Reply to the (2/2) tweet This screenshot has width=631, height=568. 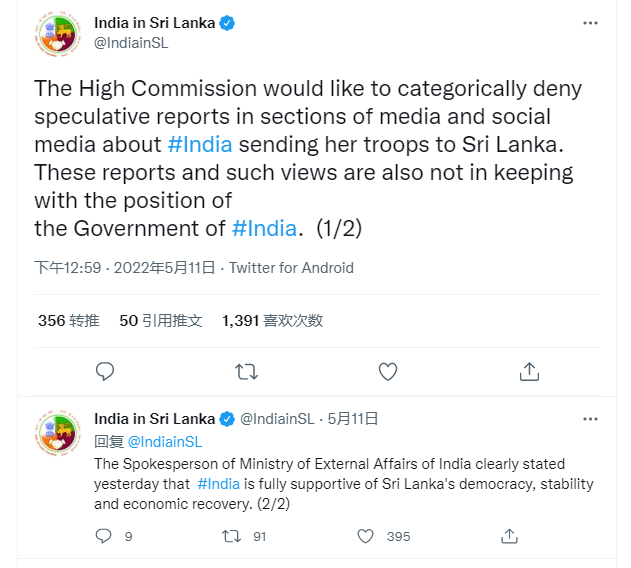click(x=104, y=536)
